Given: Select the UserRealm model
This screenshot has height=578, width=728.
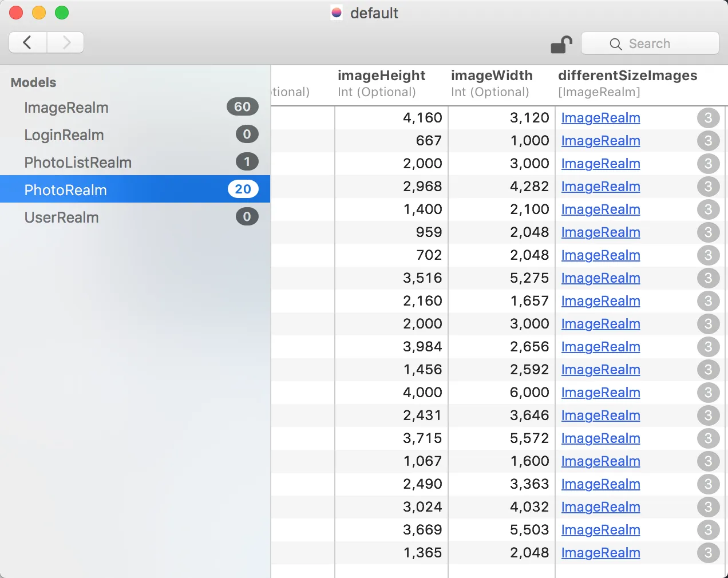Looking at the screenshot, I should click(135, 217).
